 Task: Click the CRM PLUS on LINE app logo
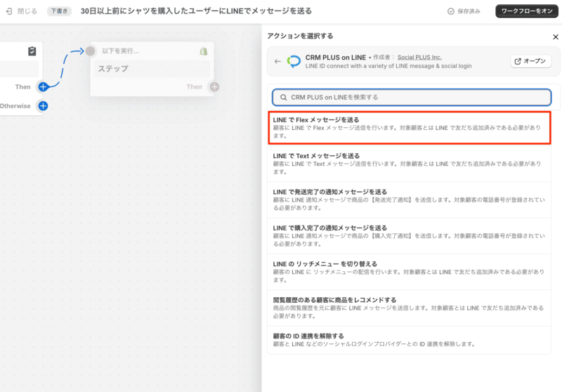tap(294, 61)
